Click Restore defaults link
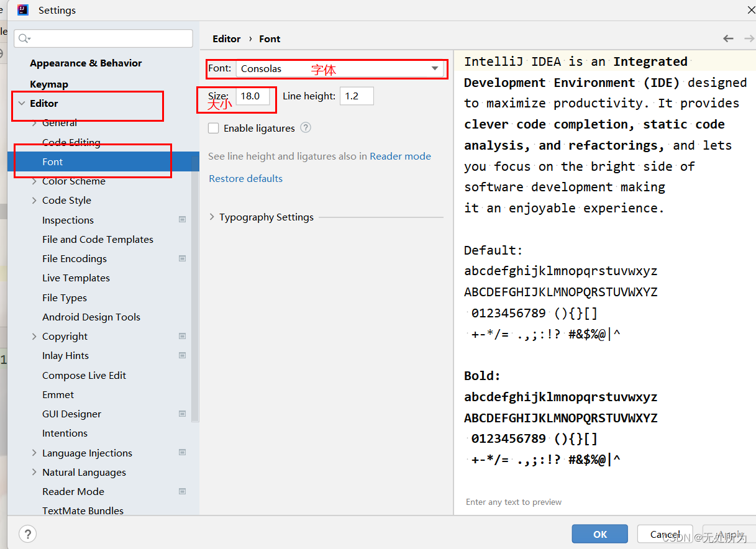 245,179
